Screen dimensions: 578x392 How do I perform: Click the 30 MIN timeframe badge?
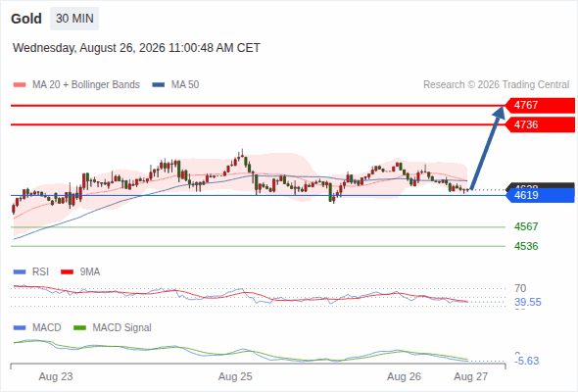click(74, 19)
